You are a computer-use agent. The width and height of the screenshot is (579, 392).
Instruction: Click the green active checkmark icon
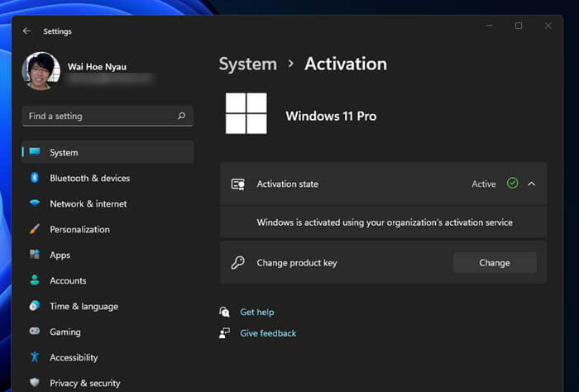pyautogui.click(x=513, y=183)
